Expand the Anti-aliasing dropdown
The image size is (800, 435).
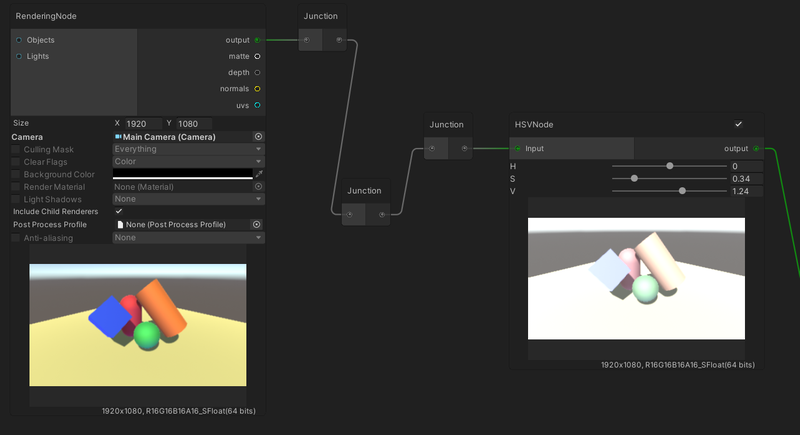coord(187,238)
